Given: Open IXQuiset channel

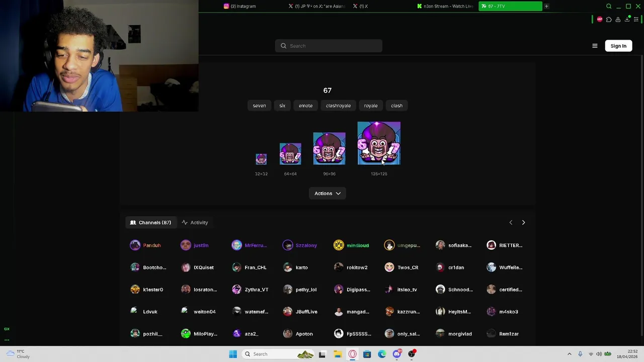Looking at the screenshot, I should 197,267.
